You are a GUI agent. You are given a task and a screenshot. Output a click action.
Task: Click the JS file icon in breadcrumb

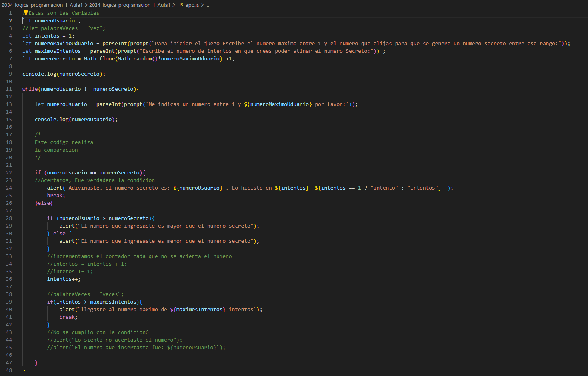click(x=181, y=5)
